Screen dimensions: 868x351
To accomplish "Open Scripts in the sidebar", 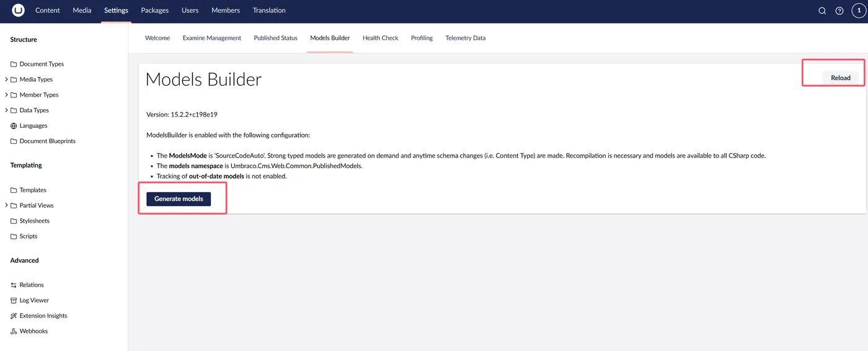I will pos(29,236).
